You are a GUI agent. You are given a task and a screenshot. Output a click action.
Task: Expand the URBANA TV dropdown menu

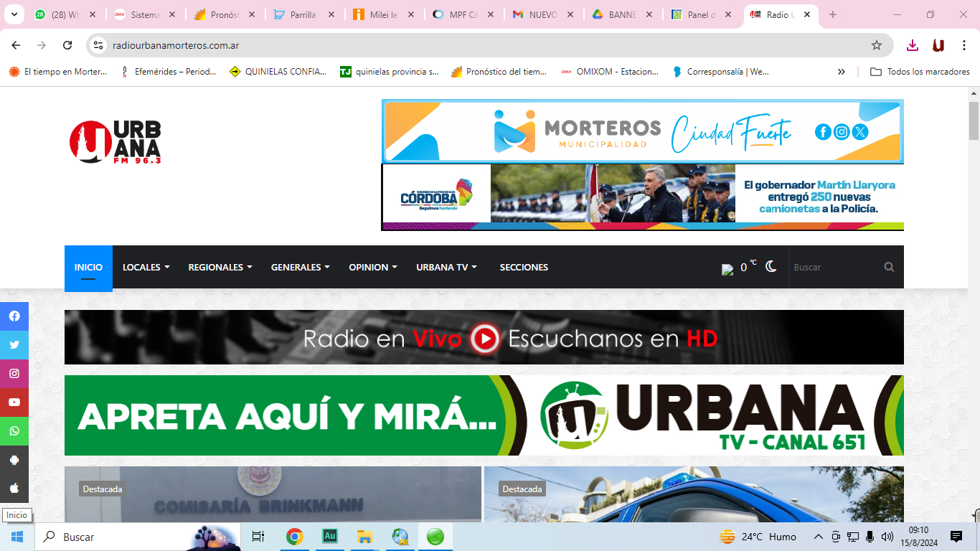446,267
